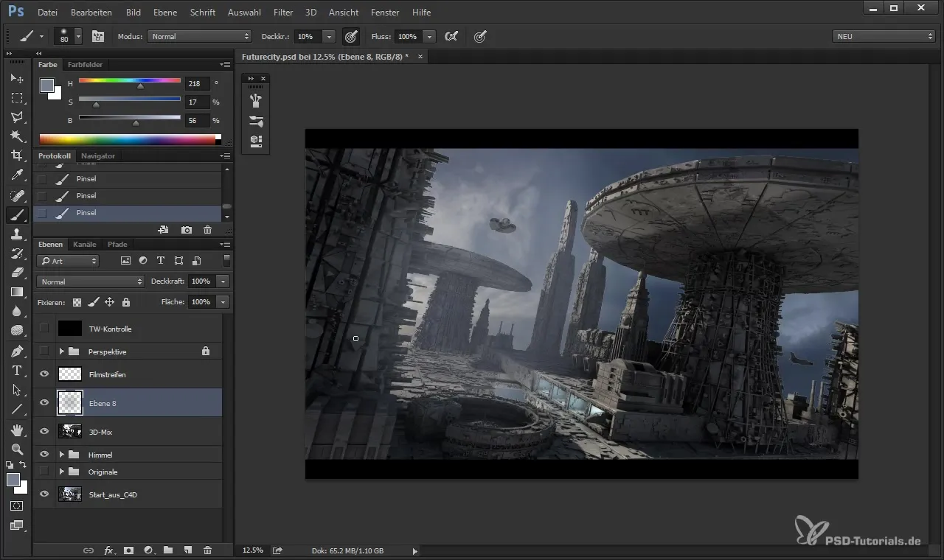This screenshot has width=944, height=560.
Task: Open the Ebene menu
Action: (165, 13)
